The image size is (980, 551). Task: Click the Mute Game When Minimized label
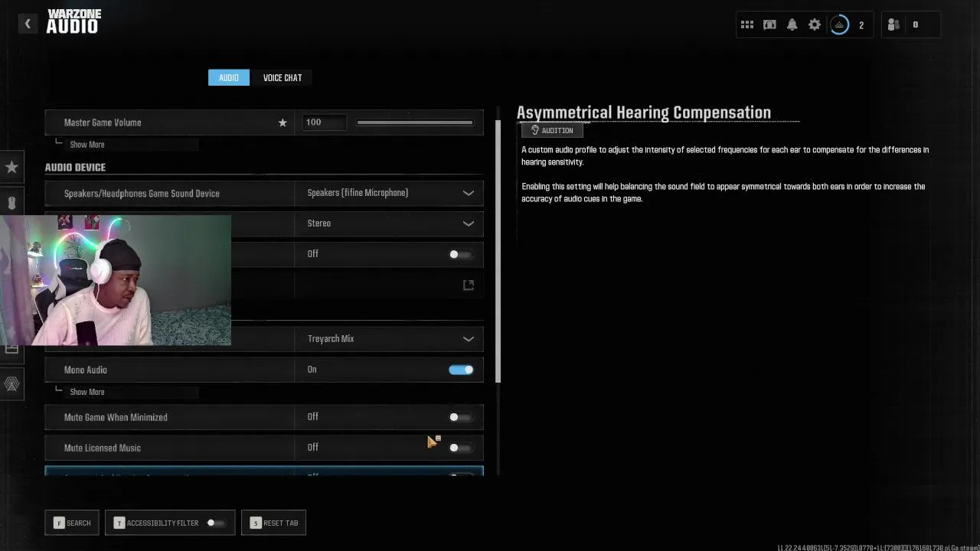[116, 417]
